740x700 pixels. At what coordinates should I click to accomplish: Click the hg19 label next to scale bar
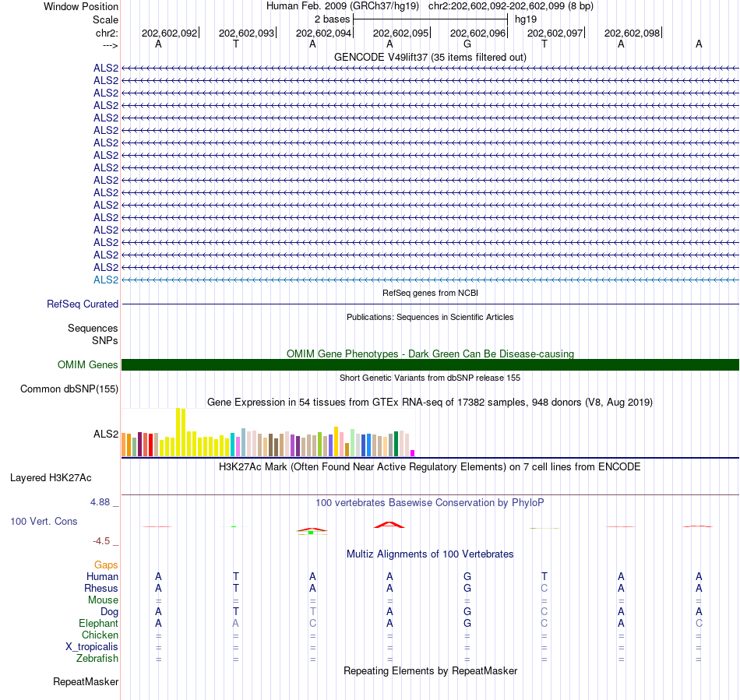point(526,19)
